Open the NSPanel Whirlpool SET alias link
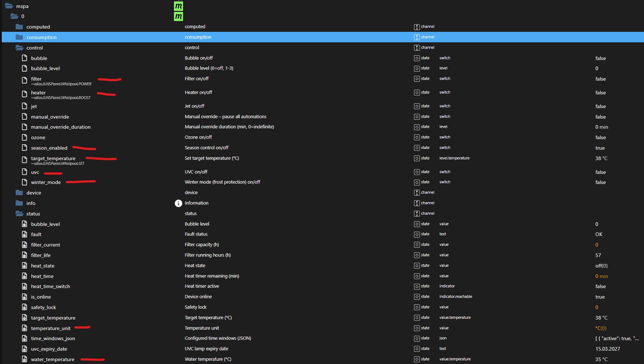The width and height of the screenshot is (644, 364). (58, 163)
